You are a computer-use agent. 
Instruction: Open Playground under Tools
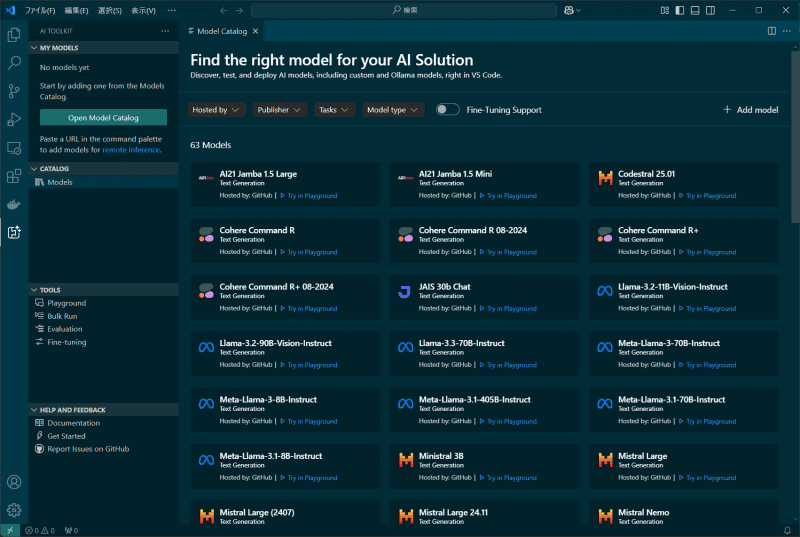[104, 303]
